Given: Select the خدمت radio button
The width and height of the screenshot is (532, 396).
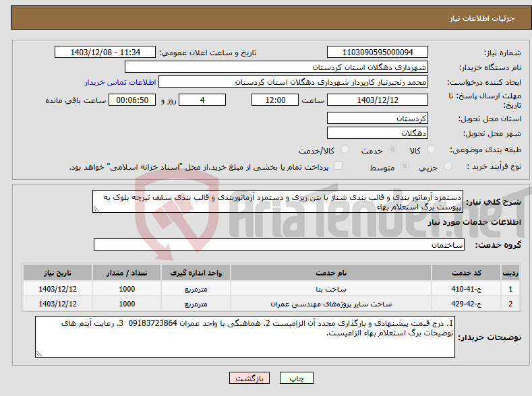Looking at the screenshot, I should coord(392,150).
